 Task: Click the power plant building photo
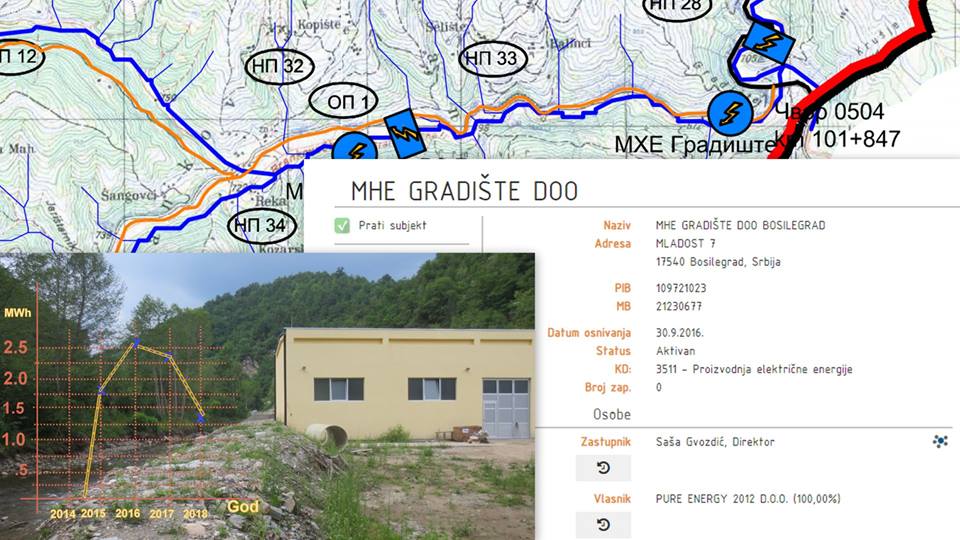404,384
